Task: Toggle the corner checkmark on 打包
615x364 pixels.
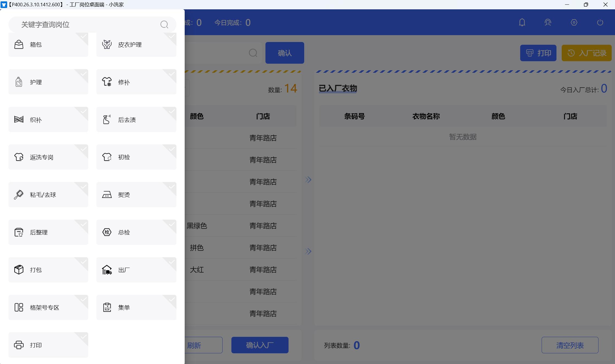Action: [x=84, y=262]
